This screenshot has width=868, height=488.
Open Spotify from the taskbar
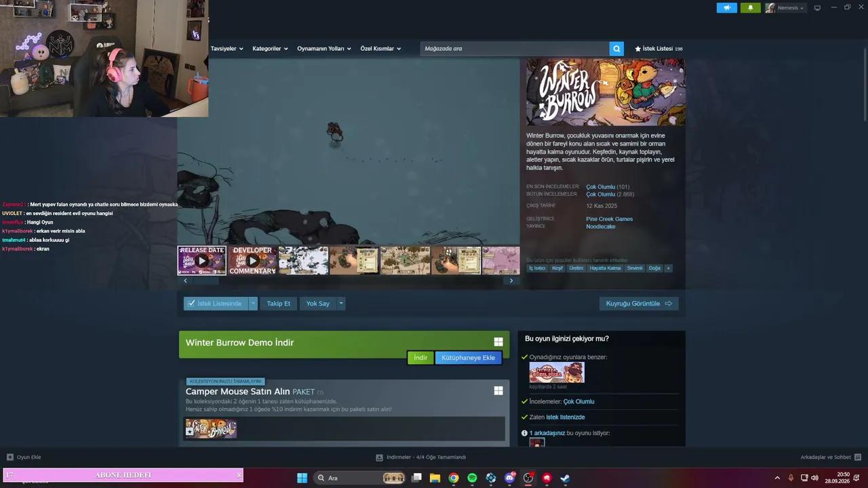pos(472,478)
